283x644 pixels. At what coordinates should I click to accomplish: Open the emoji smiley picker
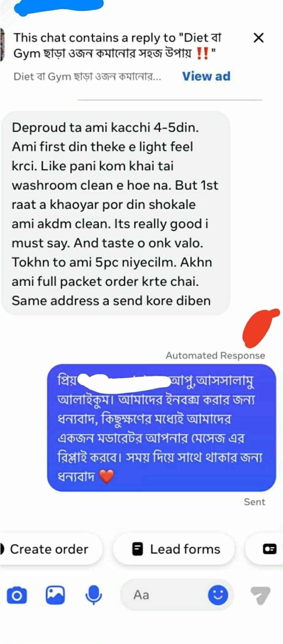tap(218, 595)
